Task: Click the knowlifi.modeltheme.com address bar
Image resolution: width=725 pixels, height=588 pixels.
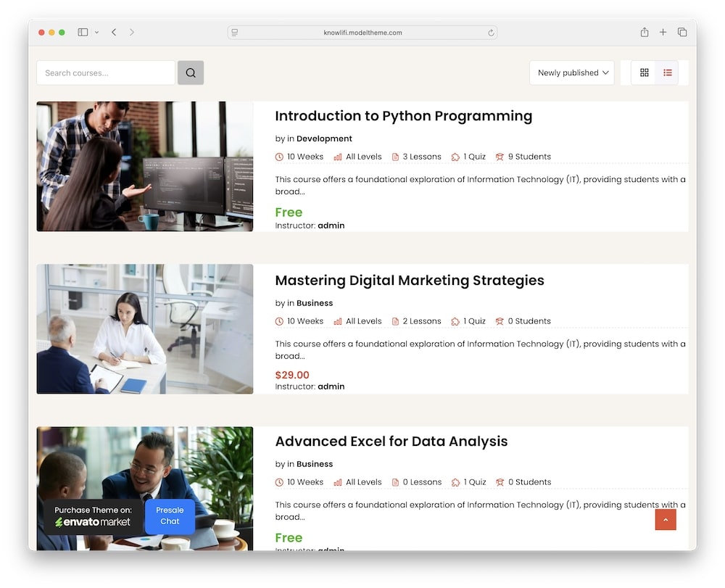Action: 362,33
